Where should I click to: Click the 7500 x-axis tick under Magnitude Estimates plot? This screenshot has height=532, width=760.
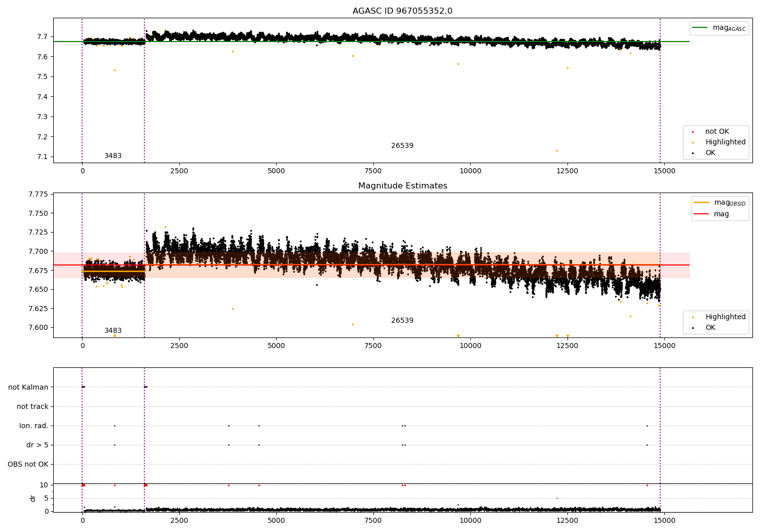373,346
